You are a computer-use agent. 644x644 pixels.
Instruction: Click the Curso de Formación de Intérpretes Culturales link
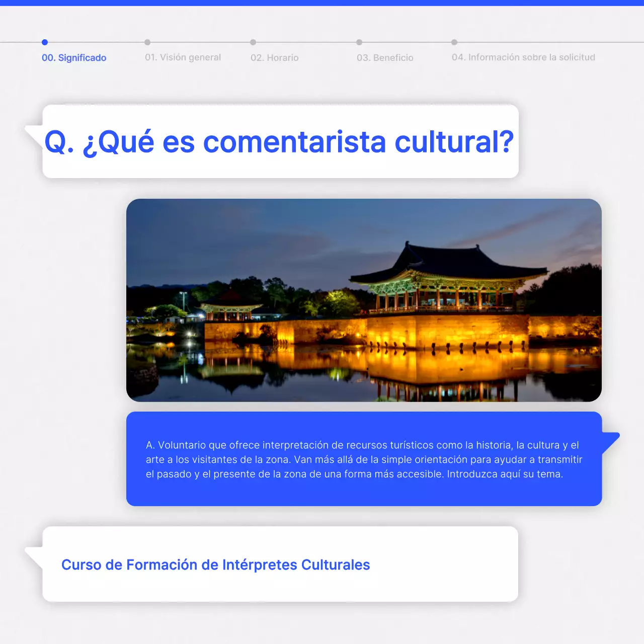click(215, 565)
